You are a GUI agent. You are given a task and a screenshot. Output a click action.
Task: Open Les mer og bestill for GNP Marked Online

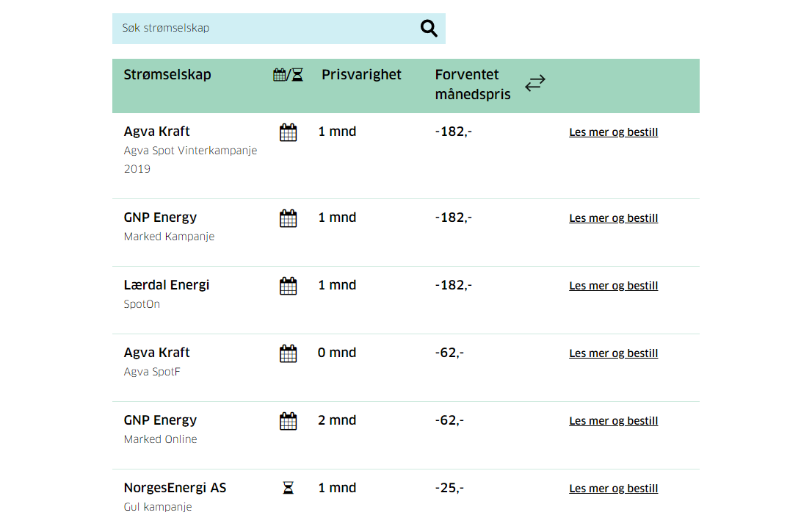[x=613, y=421]
